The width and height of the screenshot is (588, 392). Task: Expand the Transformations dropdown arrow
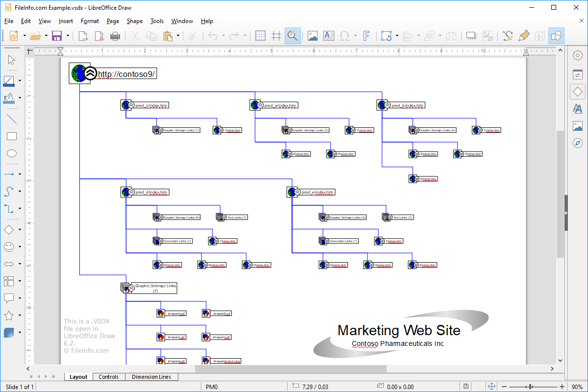396,36
